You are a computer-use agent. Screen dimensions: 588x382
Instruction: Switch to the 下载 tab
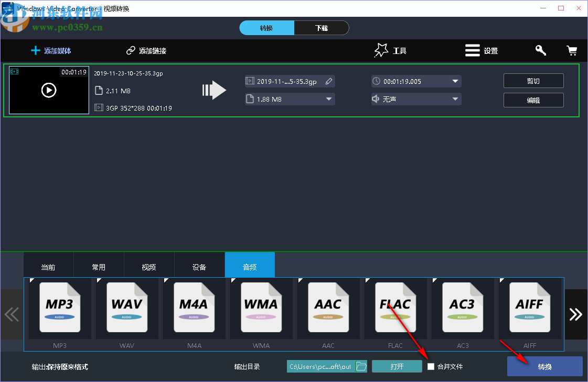[322, 27]
